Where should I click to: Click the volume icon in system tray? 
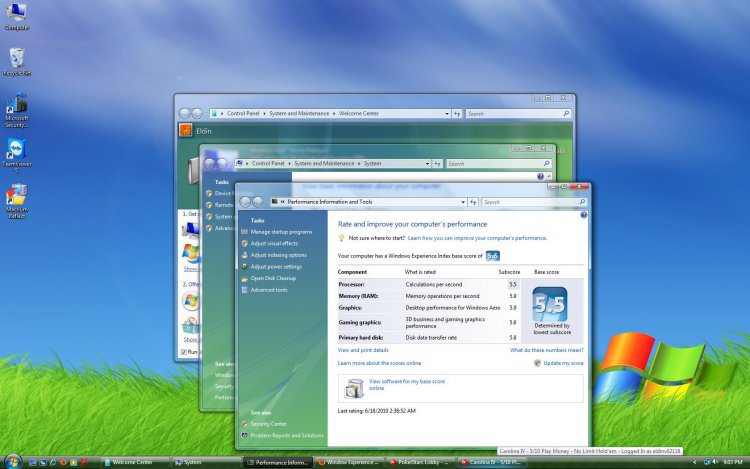click(x=715, y=462)
